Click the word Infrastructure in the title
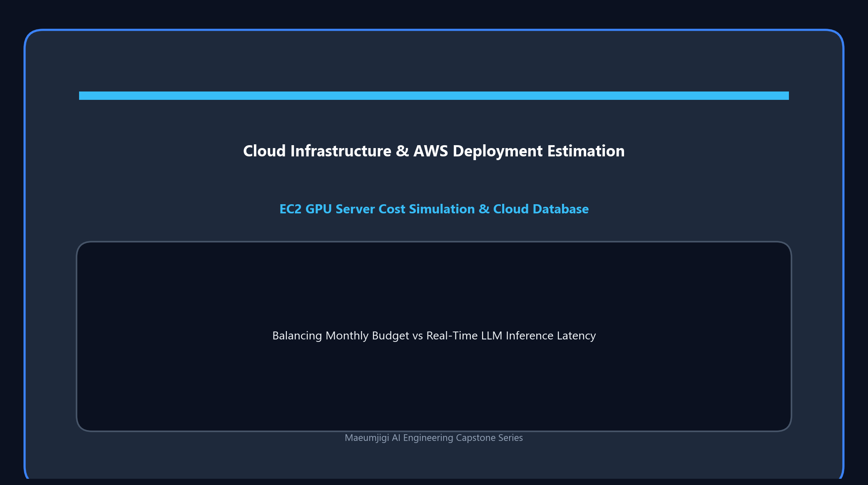 point(341,151)
